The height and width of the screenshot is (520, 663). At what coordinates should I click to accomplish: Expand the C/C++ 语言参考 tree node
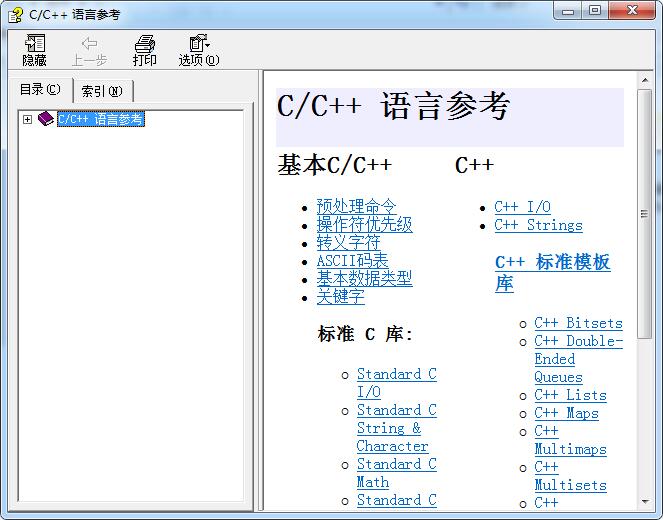tap(27, 119)
